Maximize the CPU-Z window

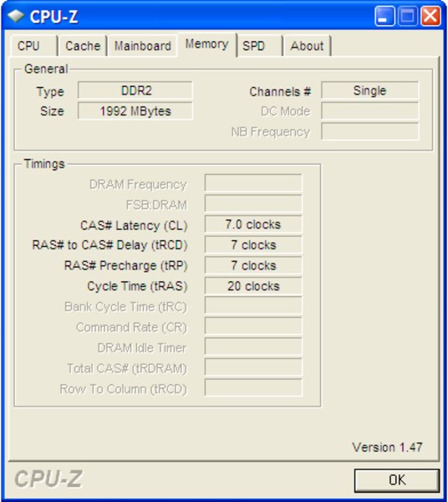coord(407,16)
